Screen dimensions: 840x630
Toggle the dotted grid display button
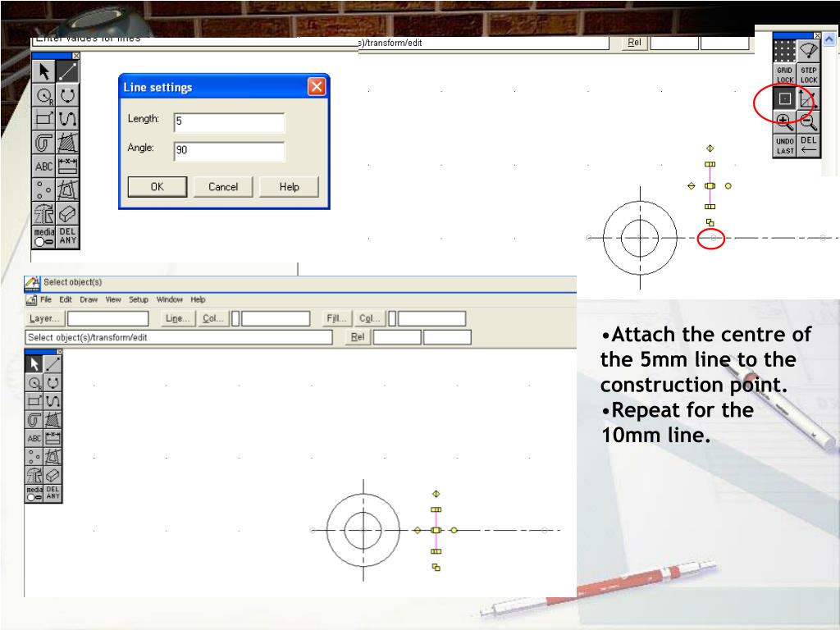coord(785,52)
